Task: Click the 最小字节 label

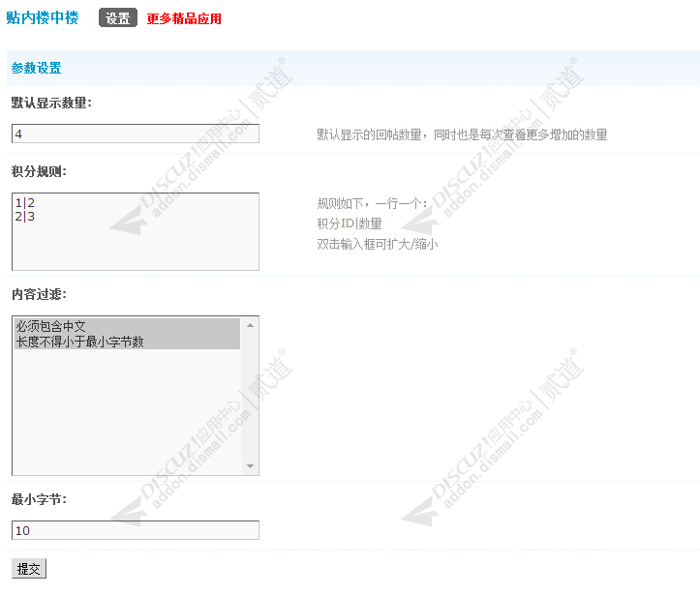Action: [x=39, y=499]
